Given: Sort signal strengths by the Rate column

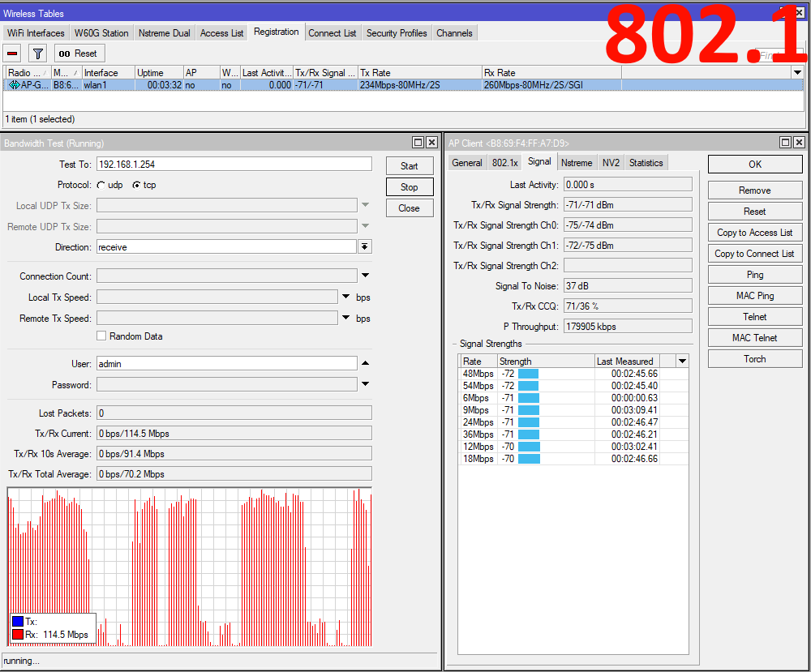Looking at the screenshot, I should tap(478, 361).
